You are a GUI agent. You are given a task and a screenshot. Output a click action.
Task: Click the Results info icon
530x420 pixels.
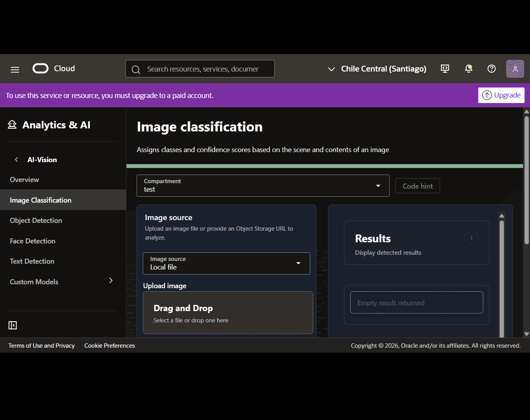(471, 237)
